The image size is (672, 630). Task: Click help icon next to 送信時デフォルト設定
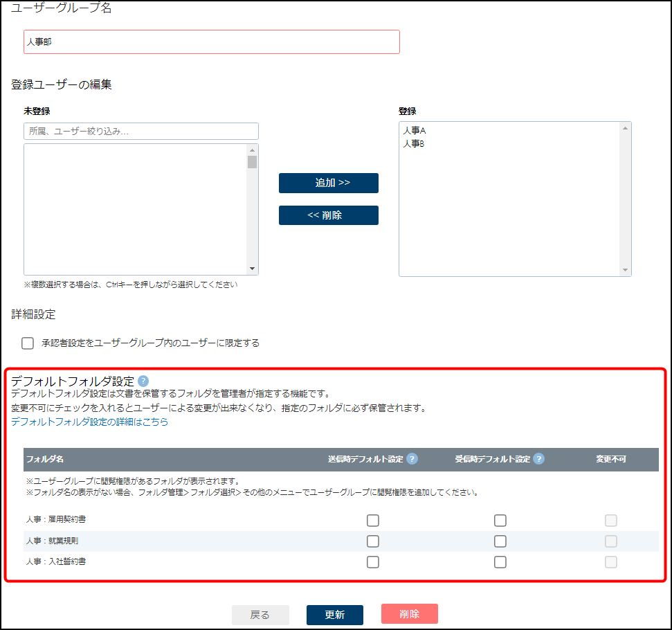pos(412,459)
